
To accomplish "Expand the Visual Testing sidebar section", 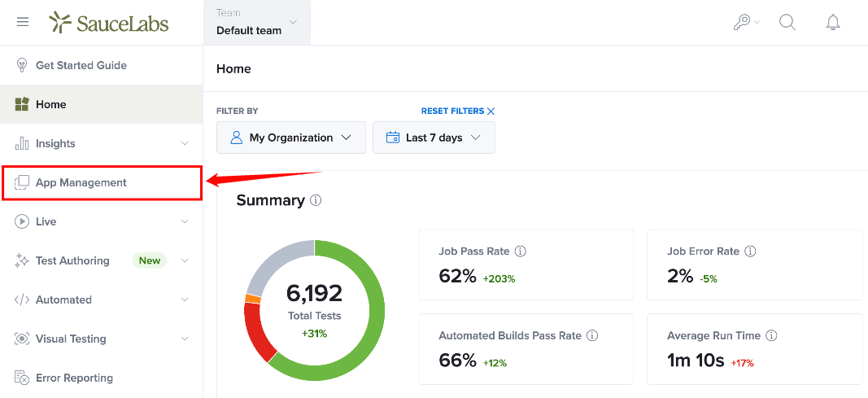I will [x=102, y=339].
